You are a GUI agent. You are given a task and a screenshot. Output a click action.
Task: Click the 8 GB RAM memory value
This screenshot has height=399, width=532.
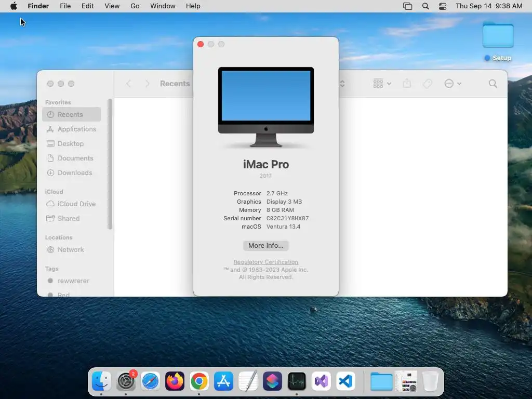pos(280,210)
